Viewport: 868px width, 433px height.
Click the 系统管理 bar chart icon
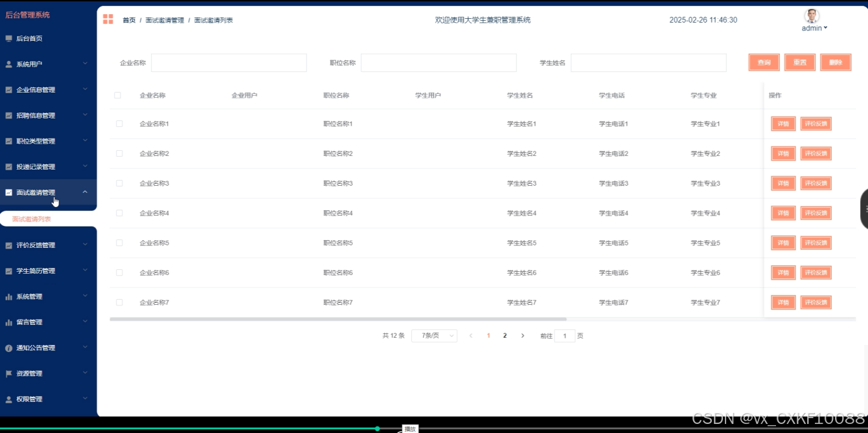[8, 296]
